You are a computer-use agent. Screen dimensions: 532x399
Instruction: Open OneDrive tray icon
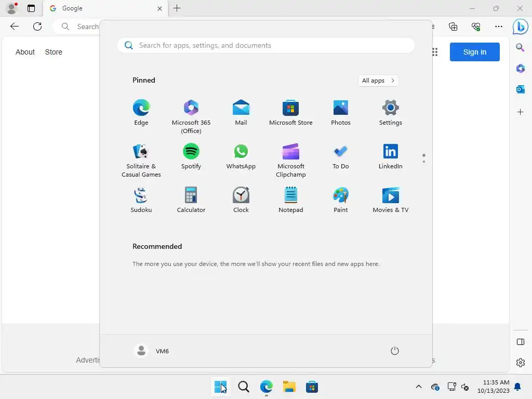pyautogui.click(x=435, y=387)
